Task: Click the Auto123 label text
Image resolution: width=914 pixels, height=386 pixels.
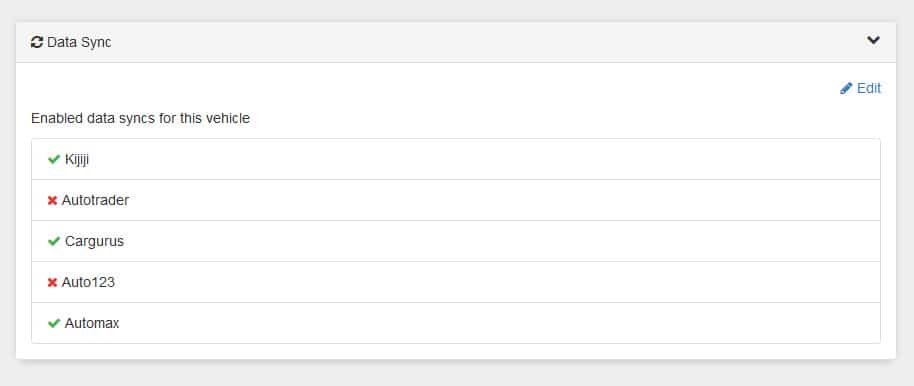Action: pyautogui.click(x=89, y=283)
